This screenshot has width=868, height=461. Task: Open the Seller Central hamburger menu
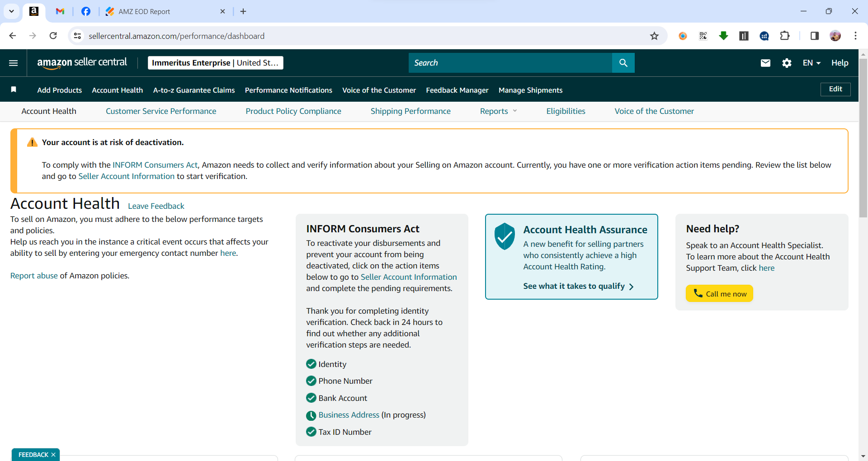(x=14, y=63)
